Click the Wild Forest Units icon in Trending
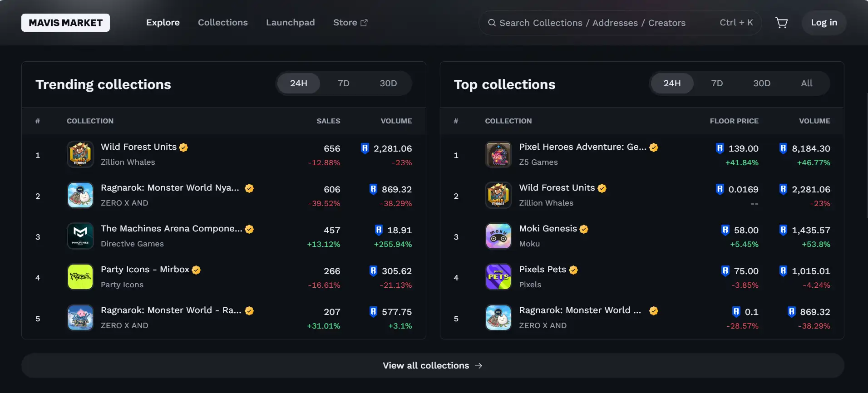 tap(80, 154)
